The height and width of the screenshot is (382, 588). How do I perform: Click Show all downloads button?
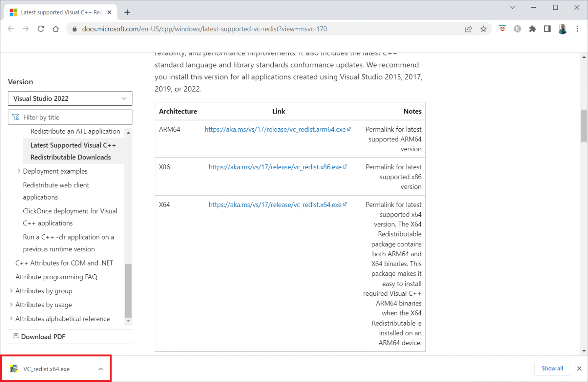(552, 368)
